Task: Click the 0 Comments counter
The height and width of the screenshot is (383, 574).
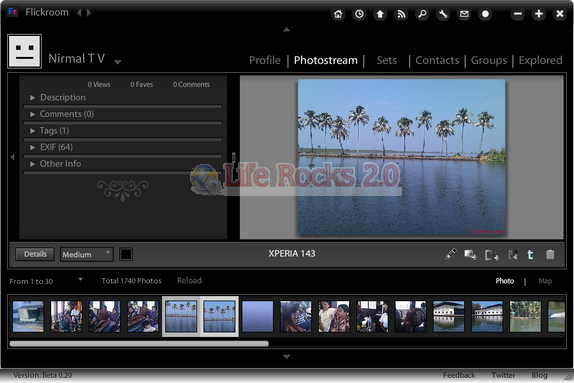Action: 191,85
